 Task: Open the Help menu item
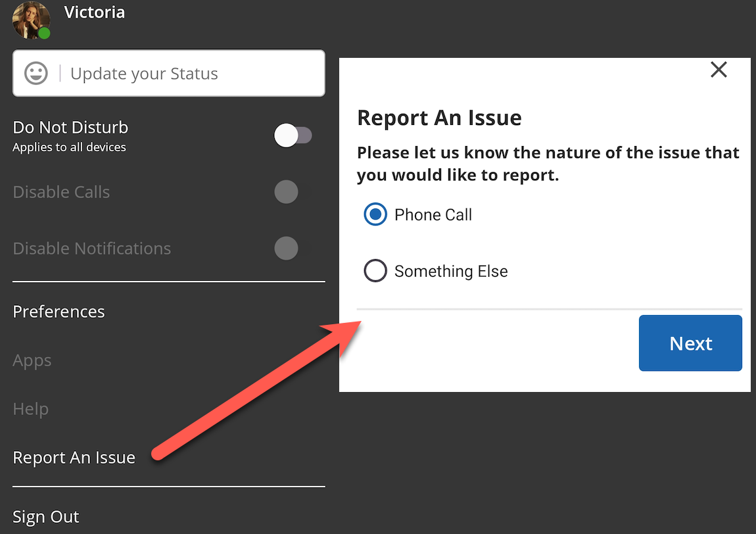click(x=30, y=409)
